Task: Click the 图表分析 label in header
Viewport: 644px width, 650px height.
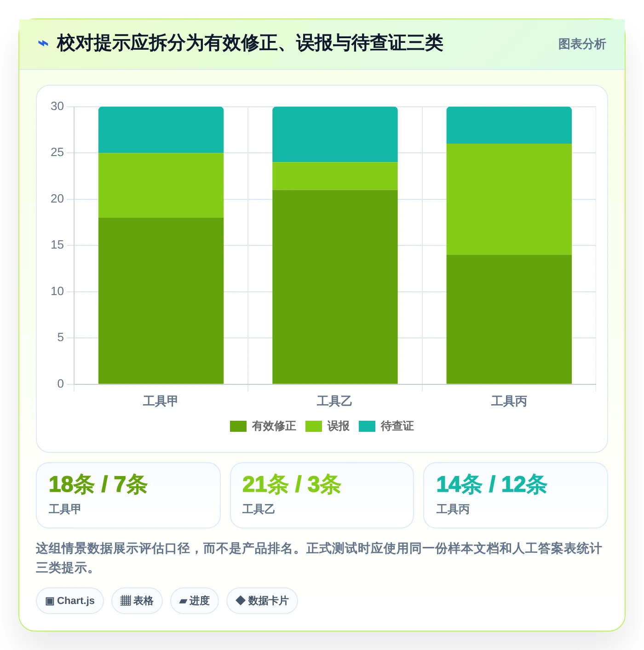Action: [x=582, y=44]
